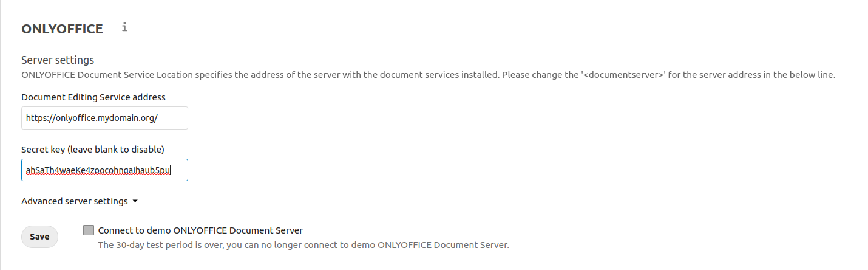Click the 'Secret key (leave blank to disable)' label
Screen dimensions: 868x270
93,149
